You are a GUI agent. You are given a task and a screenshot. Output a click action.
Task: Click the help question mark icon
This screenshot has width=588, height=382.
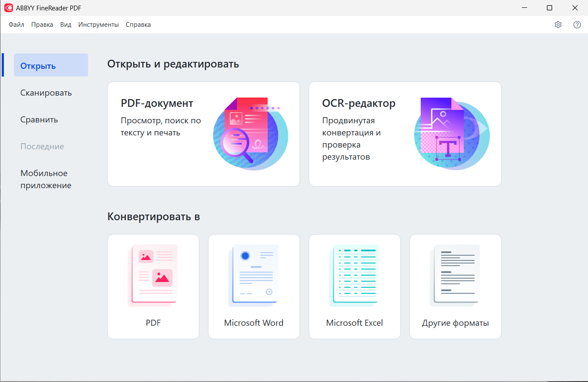pos(577,25)
